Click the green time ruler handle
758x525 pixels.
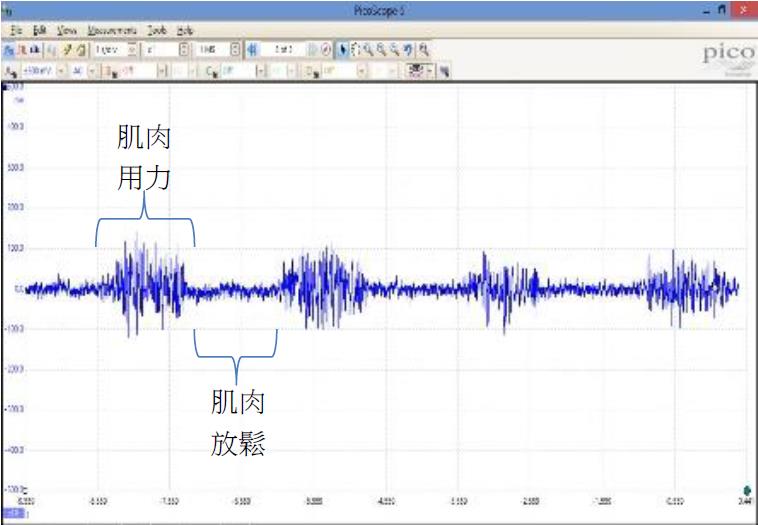pyautogui.click(x=747, y=491)
